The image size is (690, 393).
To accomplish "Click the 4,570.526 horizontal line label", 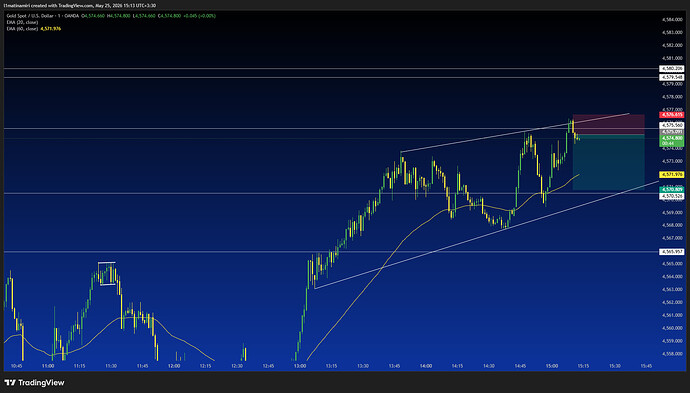I will click(672, 196).
